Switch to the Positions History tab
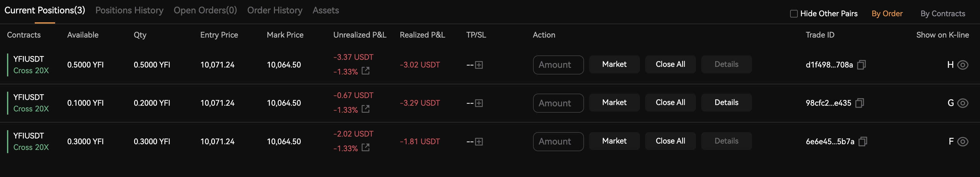Image resolution: width=980 pixels, height=177 pixels. (129, 10)
